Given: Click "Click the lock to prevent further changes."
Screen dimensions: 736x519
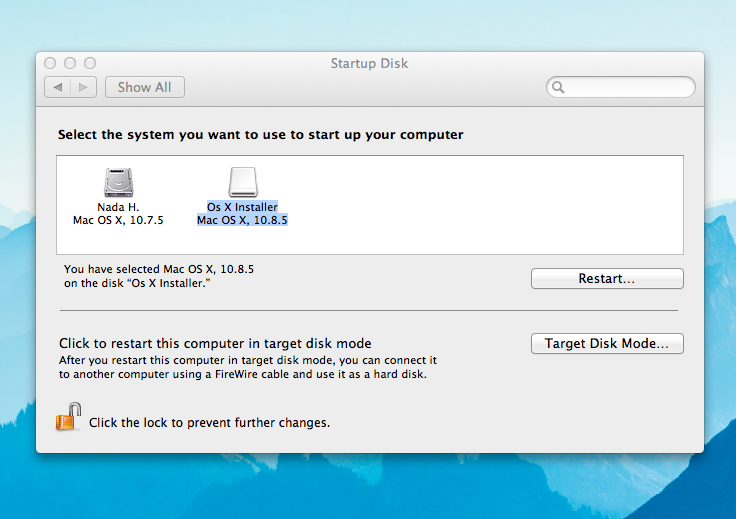Looking at the screenshot, I should pos(209,423).
